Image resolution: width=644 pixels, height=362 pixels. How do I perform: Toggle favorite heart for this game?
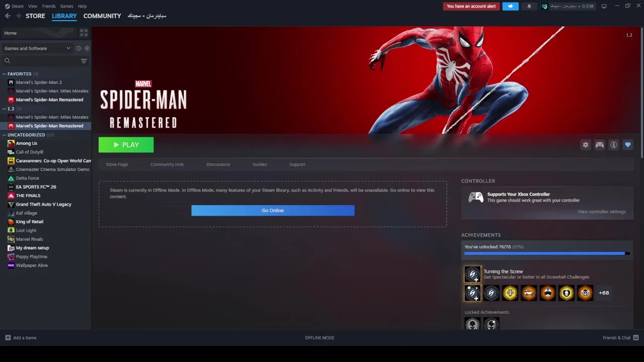(x=627, y=145)
